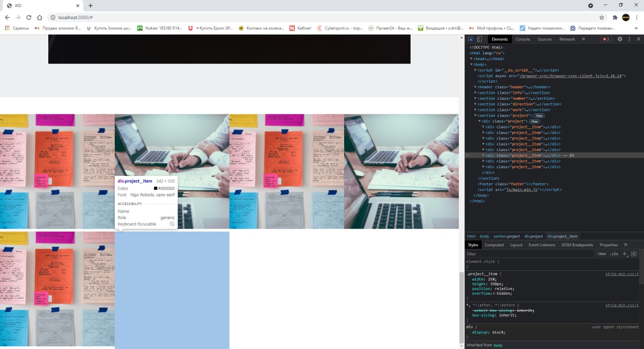
Task: Open DevTools settings gear
Action: pos(620,39)
